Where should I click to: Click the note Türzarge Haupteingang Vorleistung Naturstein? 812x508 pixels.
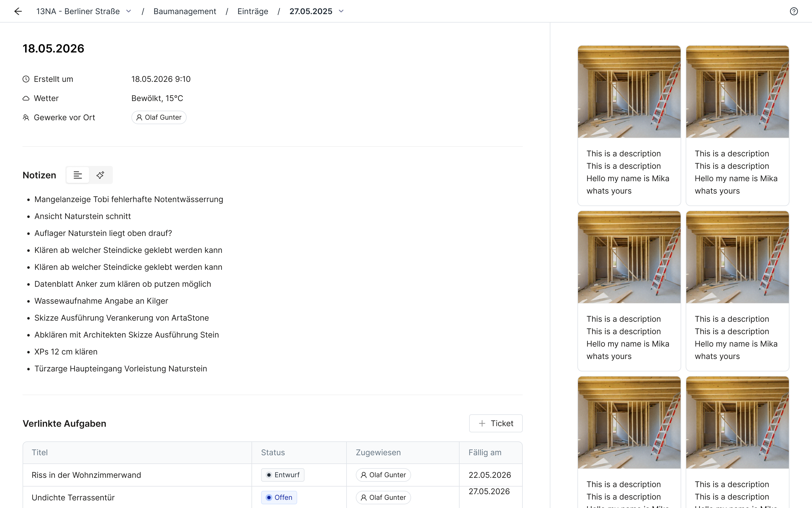pos(120,369)
